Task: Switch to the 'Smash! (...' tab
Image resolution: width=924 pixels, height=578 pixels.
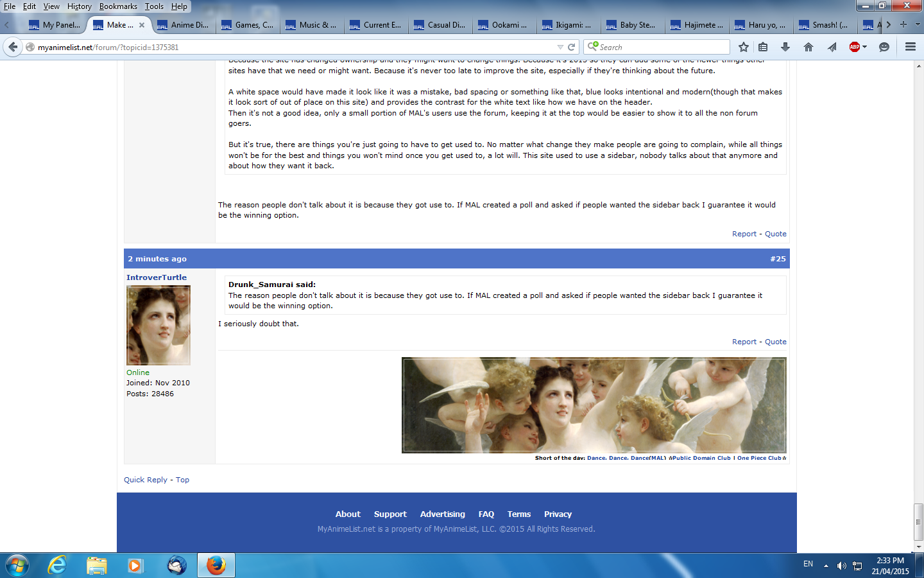Action: [825, 25]
